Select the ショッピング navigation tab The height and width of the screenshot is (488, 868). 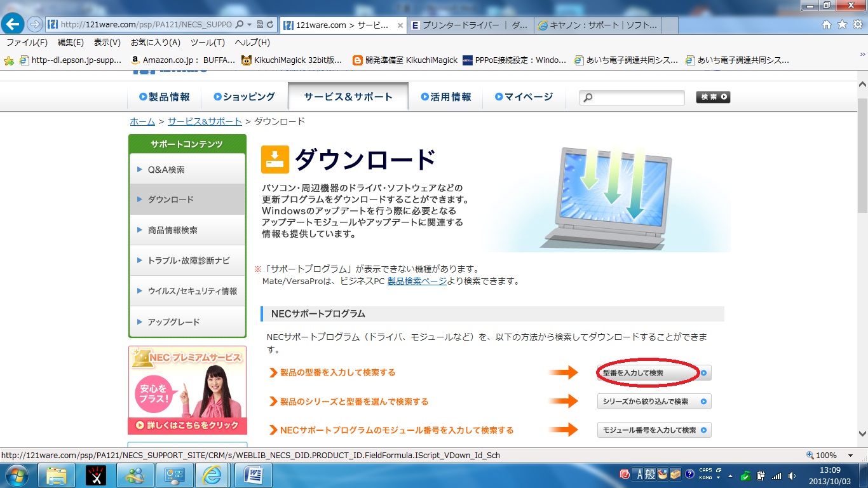[245, 97]
